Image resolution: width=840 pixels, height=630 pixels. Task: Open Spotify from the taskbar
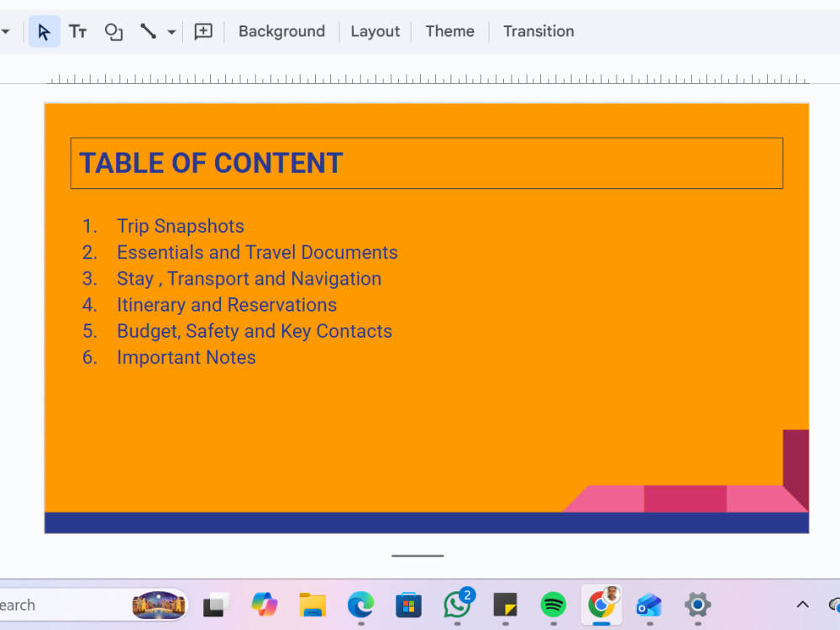(554, 605)
